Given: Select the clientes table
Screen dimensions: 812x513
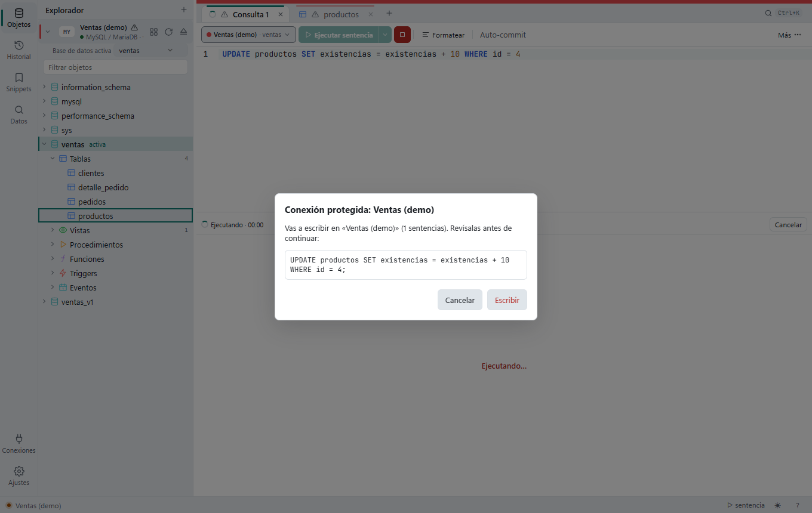Looking at the screenshot, I should click(115, 173).
